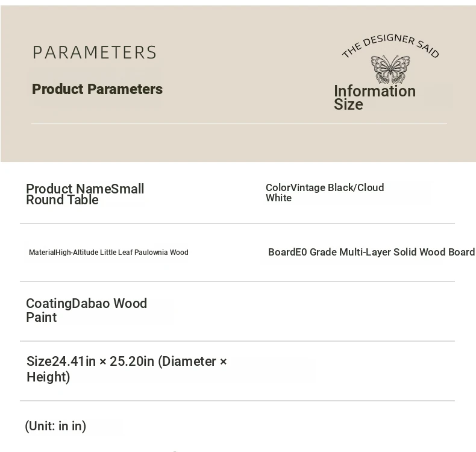Click the curved "THE DESIGNER SAID" text
The image size is (476, 452).
(x=390, y=45)
